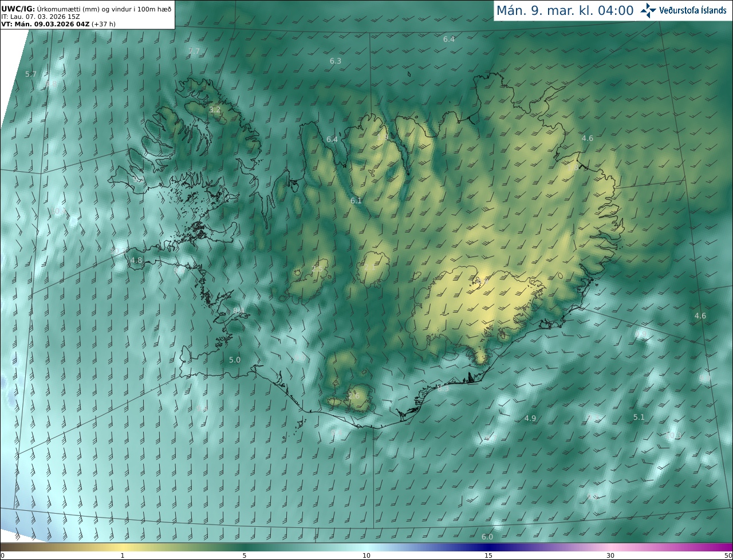This screenshot has width=733, height=560.
Task: Click the '6.0' value label near the color scale
Action: (x=487, y=537)
